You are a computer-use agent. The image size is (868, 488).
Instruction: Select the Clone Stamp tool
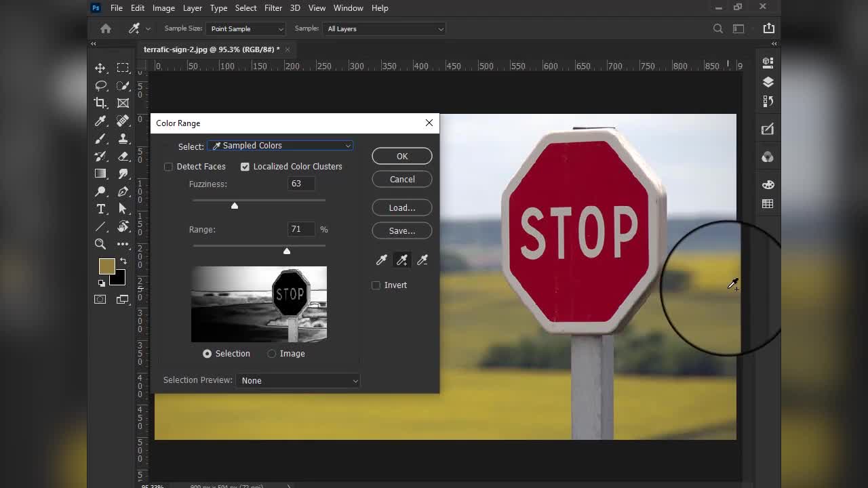point(123,138)
